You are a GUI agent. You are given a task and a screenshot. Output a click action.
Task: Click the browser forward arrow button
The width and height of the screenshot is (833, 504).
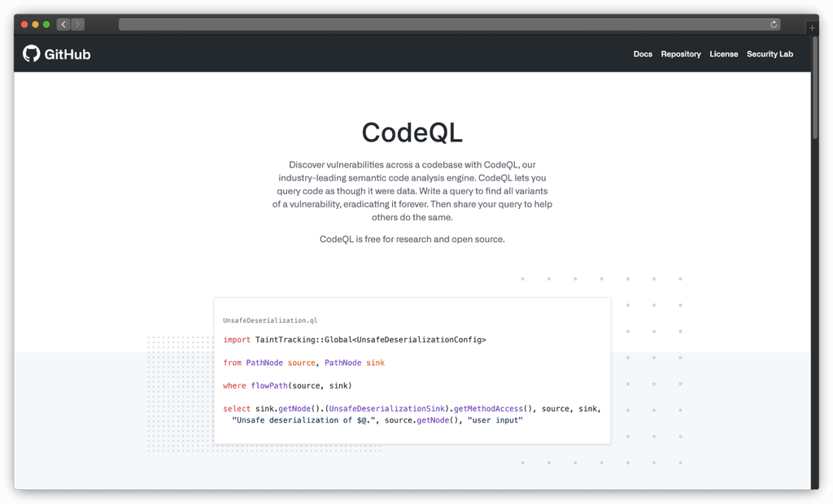[x=77, y=24]
